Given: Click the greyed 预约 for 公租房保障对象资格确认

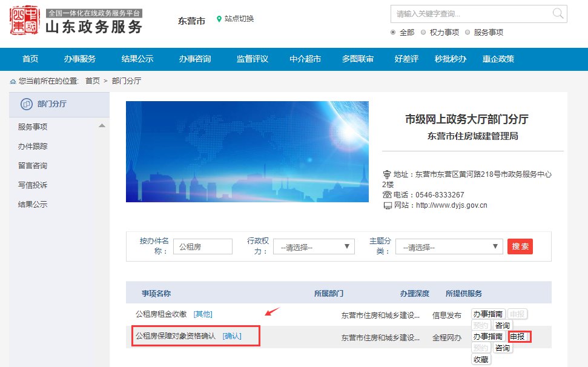Looking at the screenshot, I should [x=481, y=348].
